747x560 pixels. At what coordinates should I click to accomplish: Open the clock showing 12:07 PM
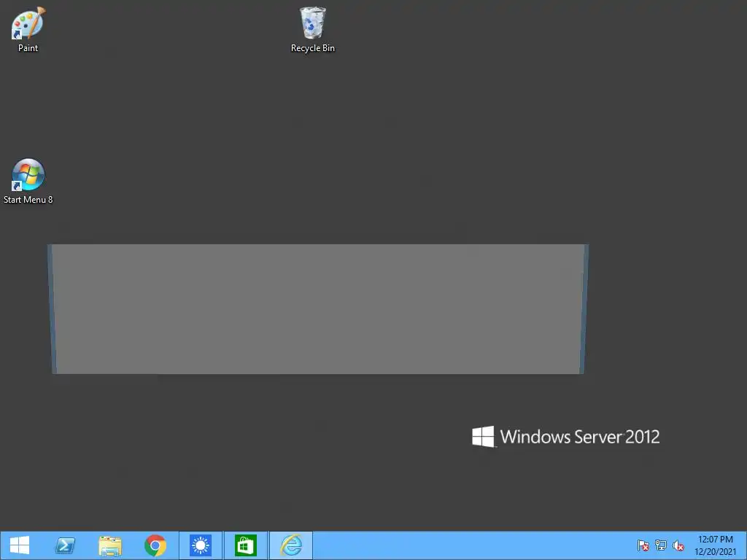pyautogui.click(x=715, y=540)
